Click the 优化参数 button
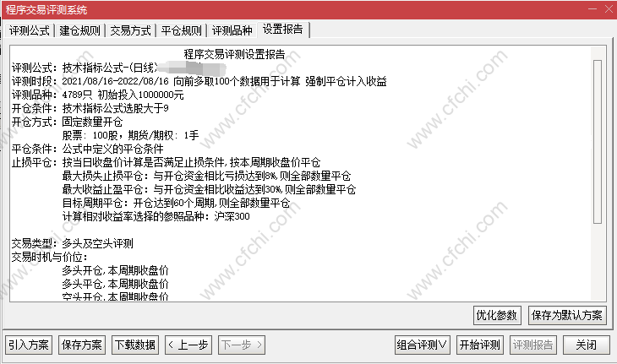The image size is (617, 364). [497, 315]
